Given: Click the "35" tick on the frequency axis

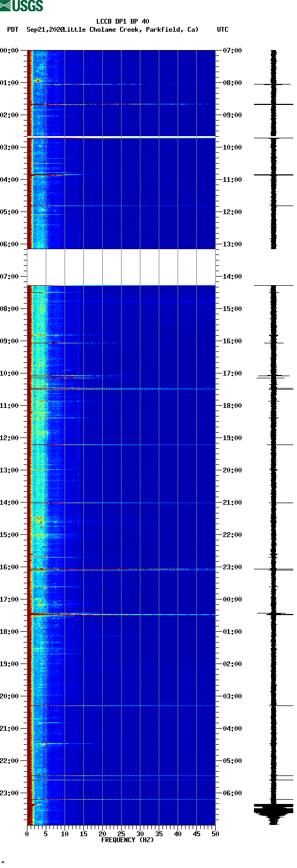Looking at the screenshot, I should 159,834.
